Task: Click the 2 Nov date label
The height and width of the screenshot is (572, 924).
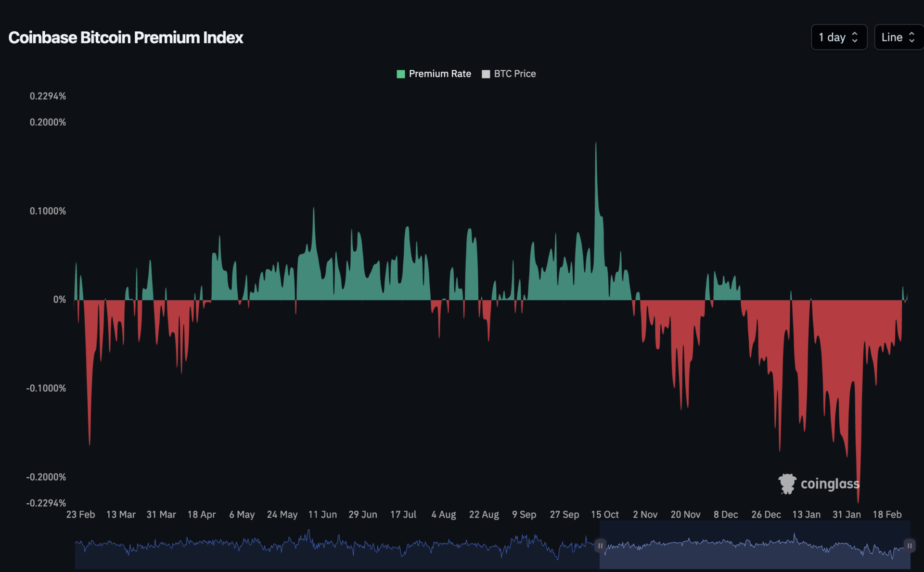Action: click(645, 515)
